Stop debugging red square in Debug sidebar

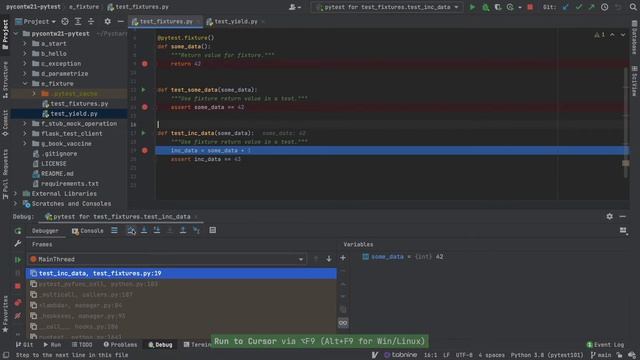coord(18,286)
